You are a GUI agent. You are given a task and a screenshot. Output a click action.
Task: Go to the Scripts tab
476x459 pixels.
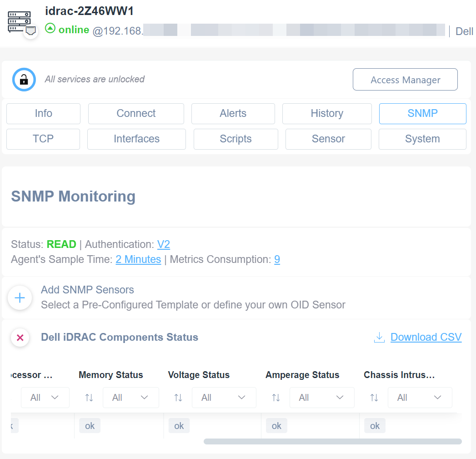tap(236, 139)
